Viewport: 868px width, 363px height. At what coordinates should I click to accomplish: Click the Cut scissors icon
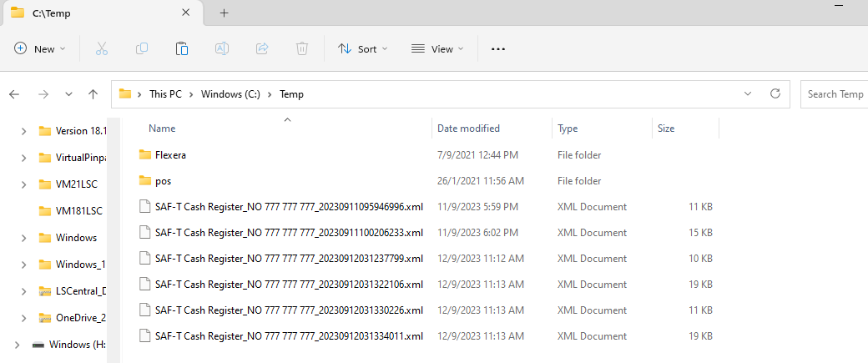(x=102, y=49)
